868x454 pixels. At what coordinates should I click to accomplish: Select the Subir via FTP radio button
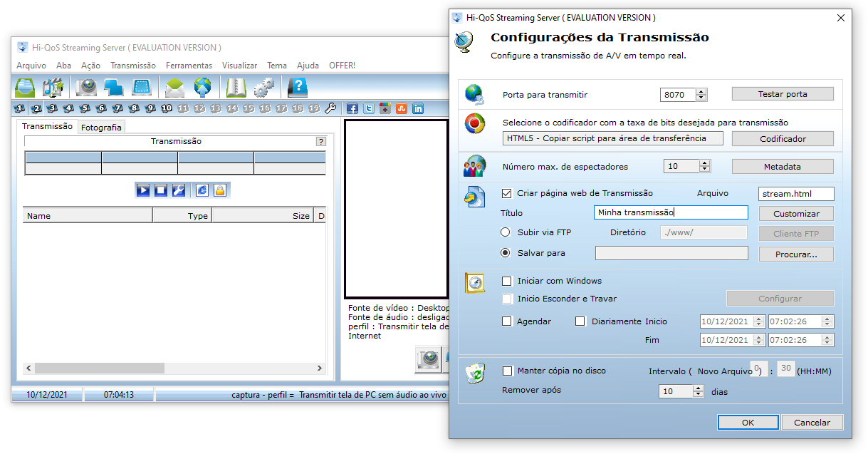[x=506, y=232]
